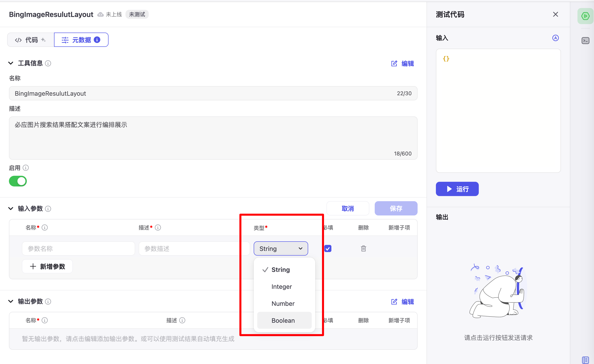Click the 参数名称 input field
Screen dimensions: 594x364
click(78, 248)
